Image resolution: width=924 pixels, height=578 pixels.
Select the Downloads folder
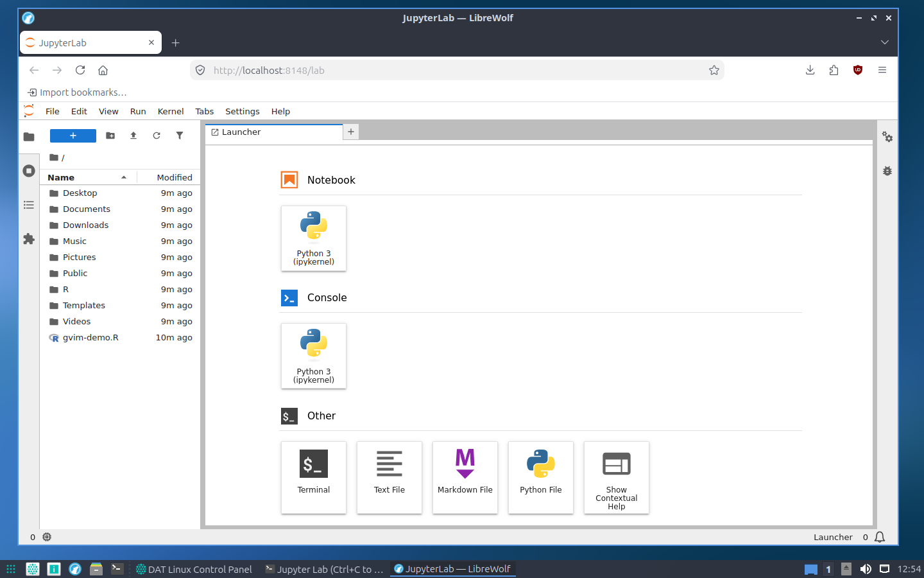(x=120, y=225)
